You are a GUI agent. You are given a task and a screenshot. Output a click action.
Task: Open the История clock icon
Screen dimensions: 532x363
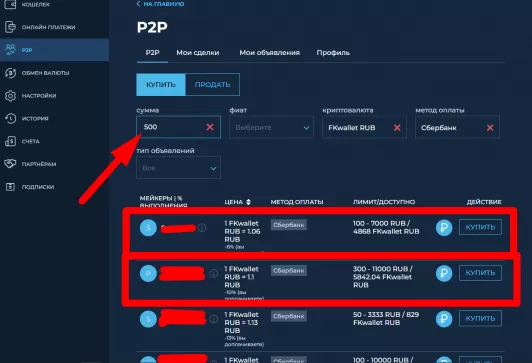10,118
